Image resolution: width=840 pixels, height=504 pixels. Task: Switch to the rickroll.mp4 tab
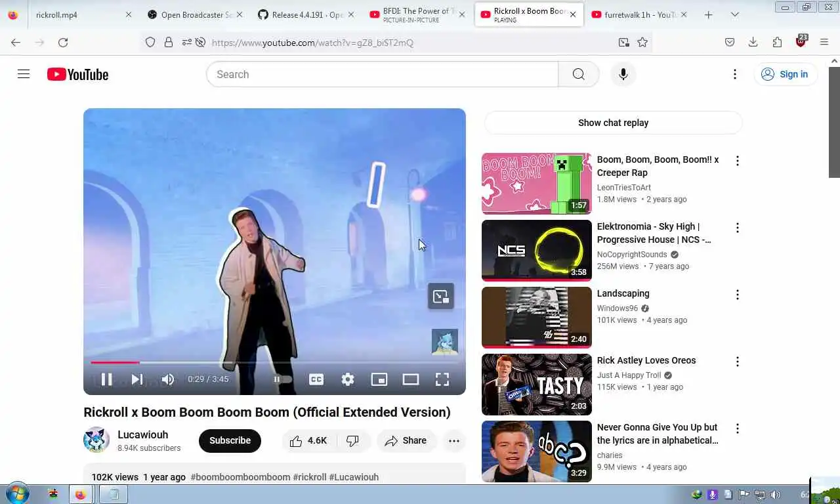click(72, 14)
